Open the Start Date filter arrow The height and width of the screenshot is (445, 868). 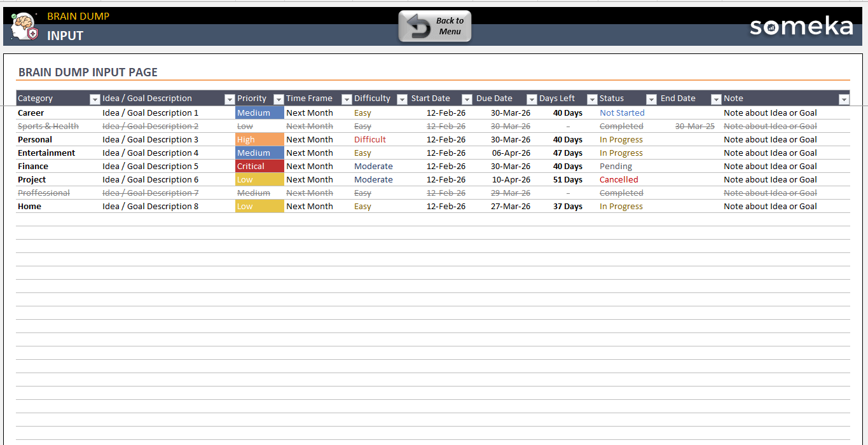pyautogui.click(x=467, y=99)
